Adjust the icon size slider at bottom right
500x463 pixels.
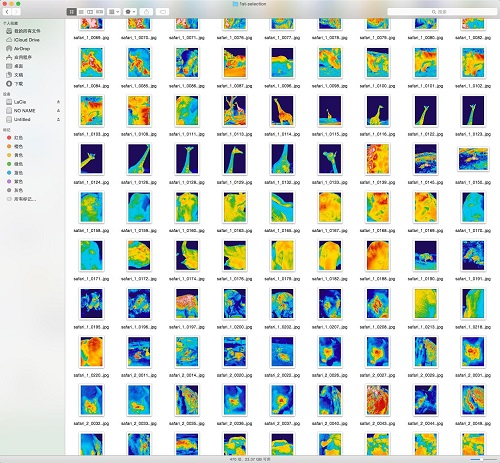pos(482,459)
